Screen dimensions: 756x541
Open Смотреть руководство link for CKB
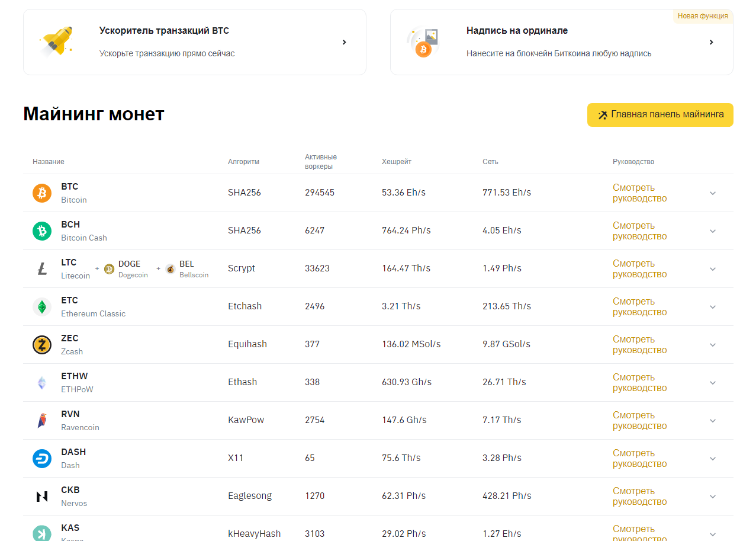[x=640, y=497]
